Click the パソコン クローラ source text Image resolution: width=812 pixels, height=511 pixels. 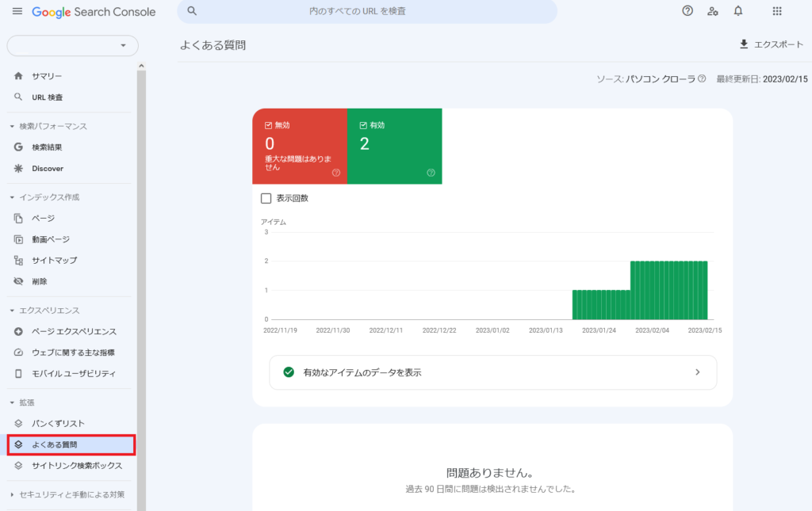click(661, 79)
